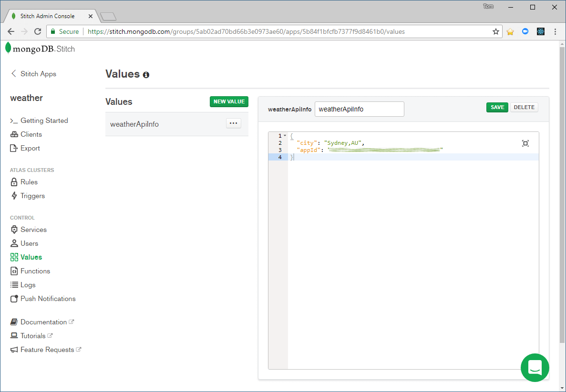Open Chrome's three-dot menu
Image resolution: width=566 pixels, height=392 pixels.
pyautogui.click(x=555, y=32)
